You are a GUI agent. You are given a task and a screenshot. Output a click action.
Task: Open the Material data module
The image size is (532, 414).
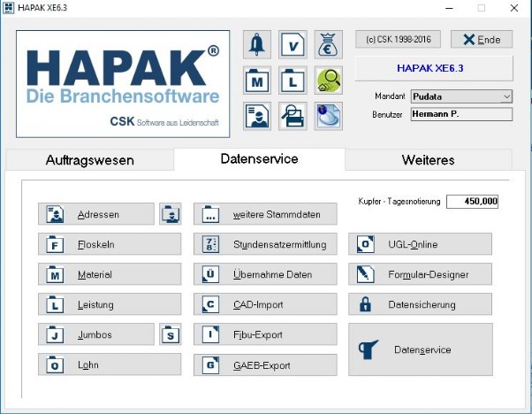pos(110,274)
